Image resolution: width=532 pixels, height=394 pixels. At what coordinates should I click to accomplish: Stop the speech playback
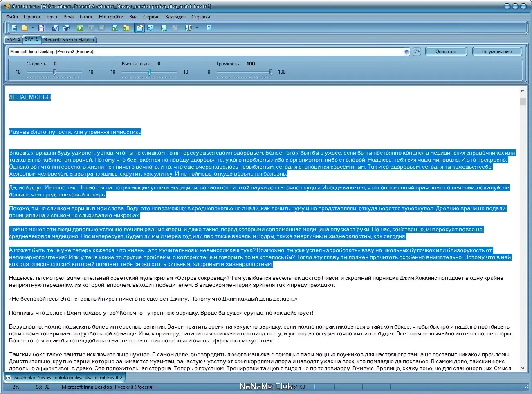[x=102, y=28]
